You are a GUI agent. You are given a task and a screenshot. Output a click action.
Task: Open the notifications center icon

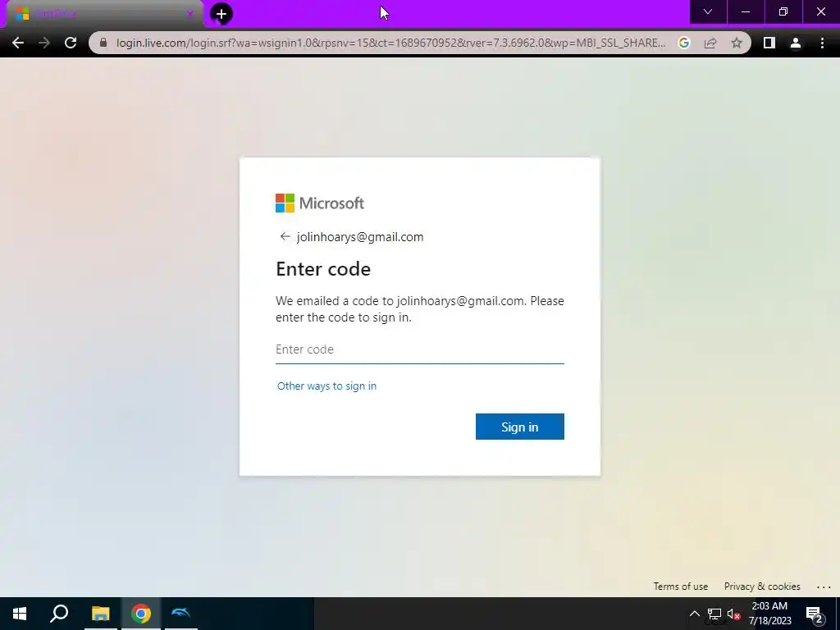pyautogui.click(x=815, y=614)
